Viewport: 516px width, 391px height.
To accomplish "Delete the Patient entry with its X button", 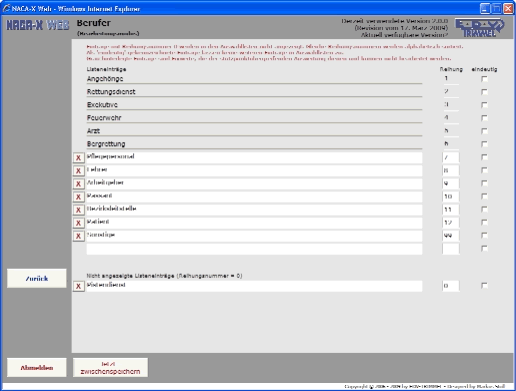I will (x=79, y=223).
